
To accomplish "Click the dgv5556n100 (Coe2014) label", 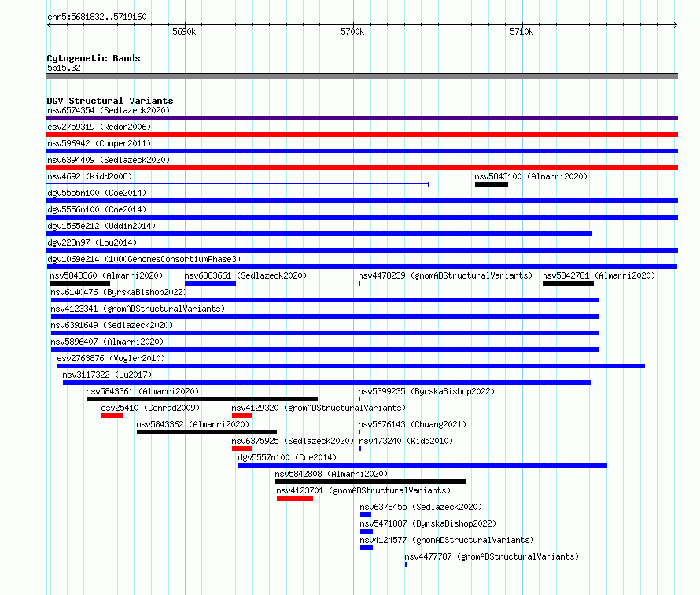I will [97, 209].
